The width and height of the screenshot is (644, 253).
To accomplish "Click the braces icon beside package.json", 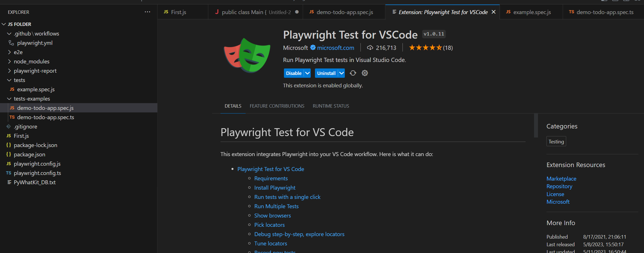I will 8,154.
